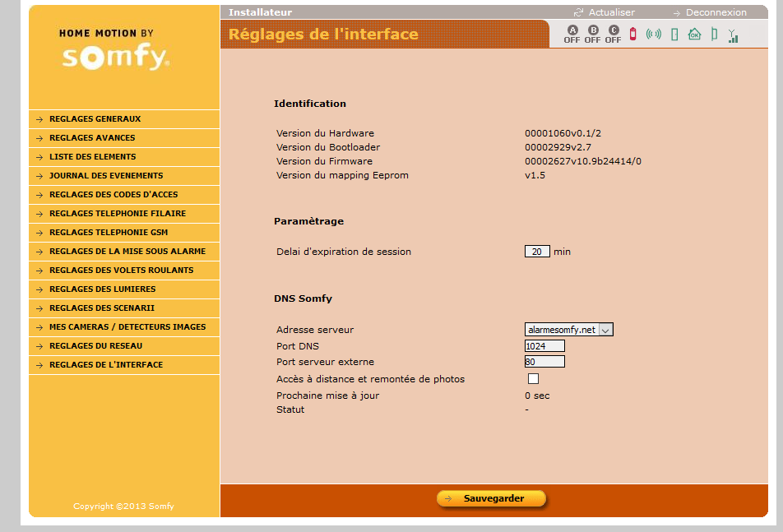783x532 pixels.
Task: Enable Accès à distance et remontée de photos
Action: [533, 379]
